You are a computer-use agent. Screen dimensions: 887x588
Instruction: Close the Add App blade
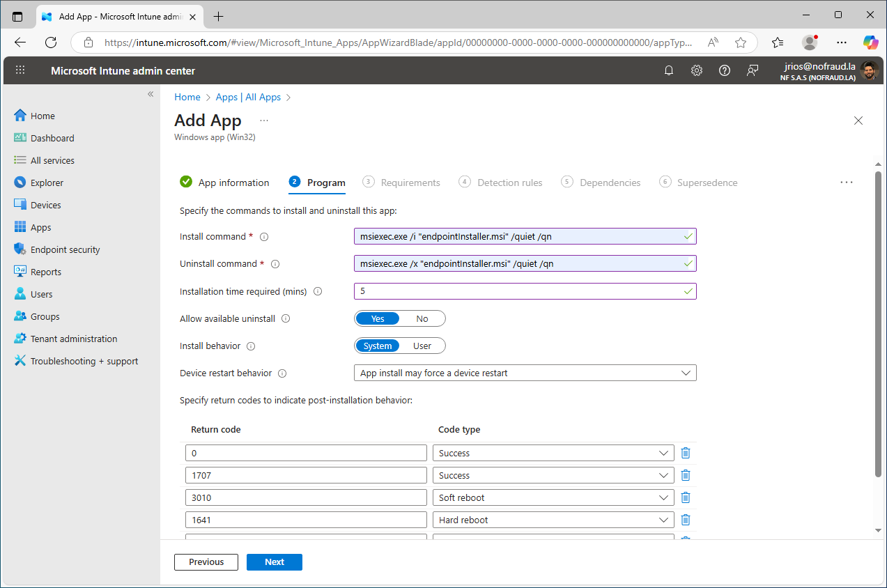click(858, 121)
